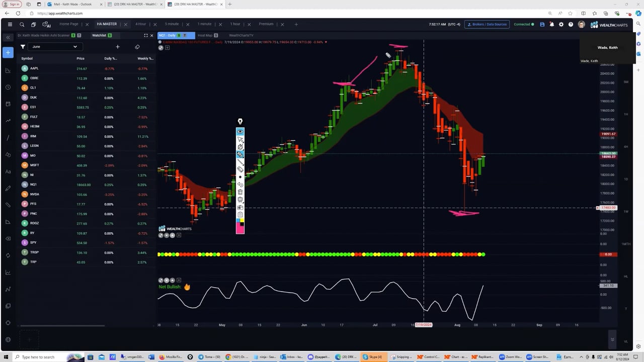
Task: Toggle the S badge on Heikin Ashi Scanner tab
Action: 73,35
